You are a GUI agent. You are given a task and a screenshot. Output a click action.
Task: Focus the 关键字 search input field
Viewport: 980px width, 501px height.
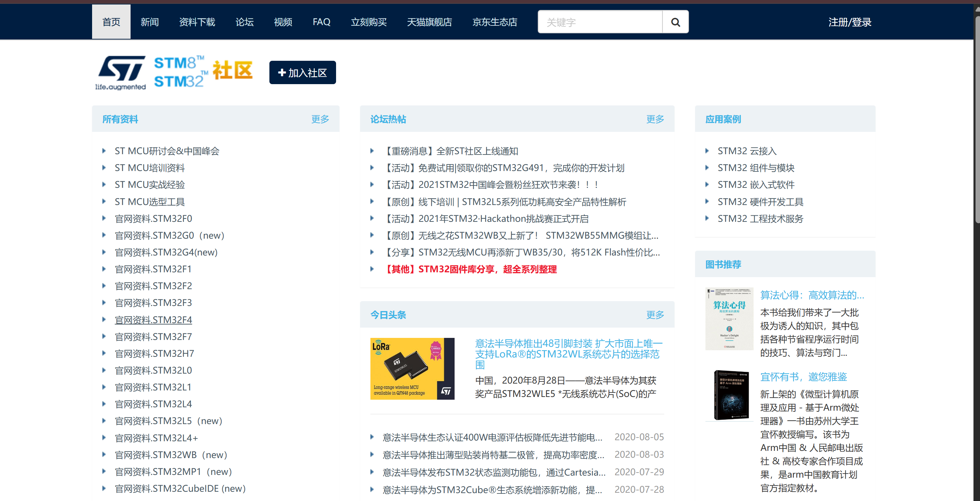(x=600, y=22)
